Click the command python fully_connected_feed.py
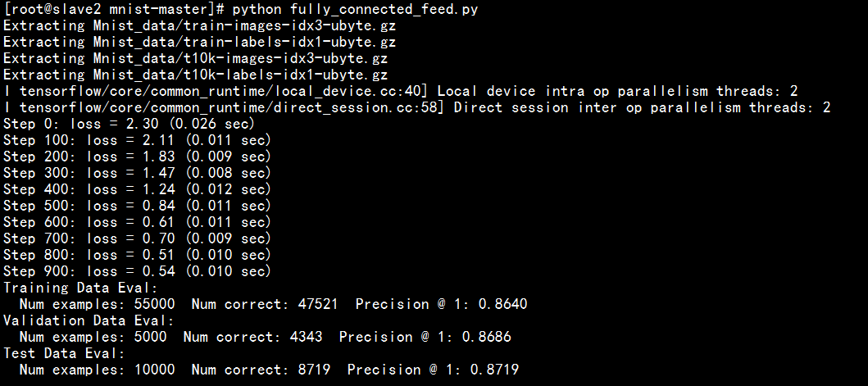The image size is (868, 386). (356, 9)
